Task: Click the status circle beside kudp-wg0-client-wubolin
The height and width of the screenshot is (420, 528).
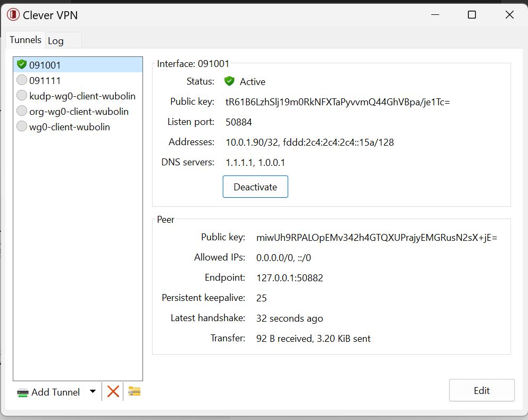Action: click(22, 96)
